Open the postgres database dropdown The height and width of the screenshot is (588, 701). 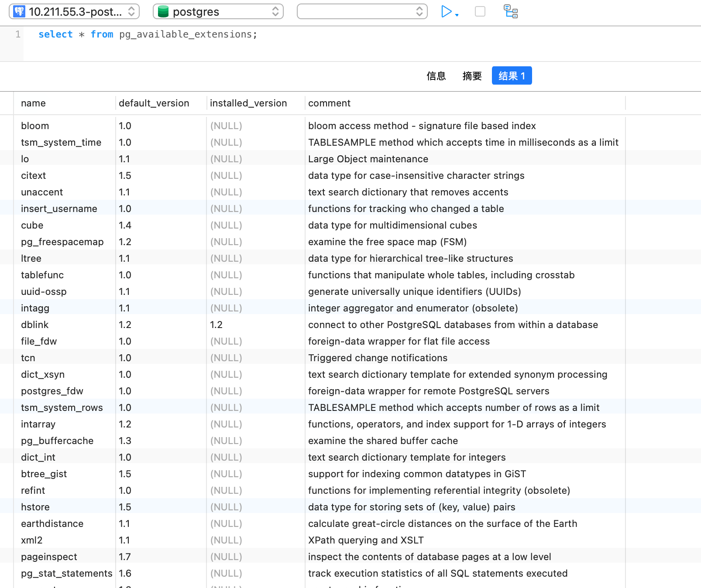[x=218, y=12]
